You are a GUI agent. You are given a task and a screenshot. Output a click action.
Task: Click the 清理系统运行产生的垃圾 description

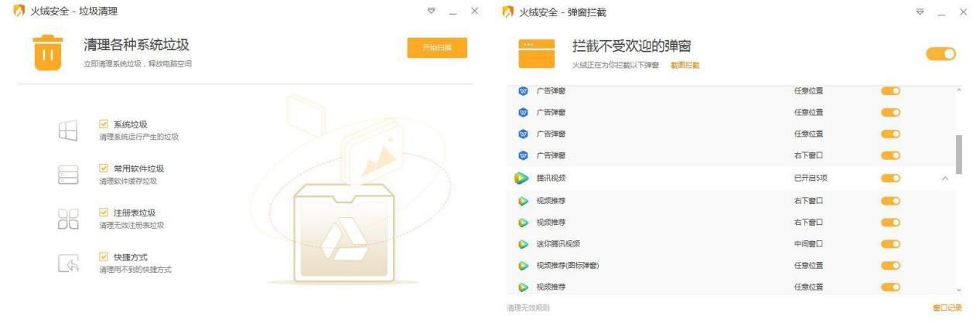[138, 137]
